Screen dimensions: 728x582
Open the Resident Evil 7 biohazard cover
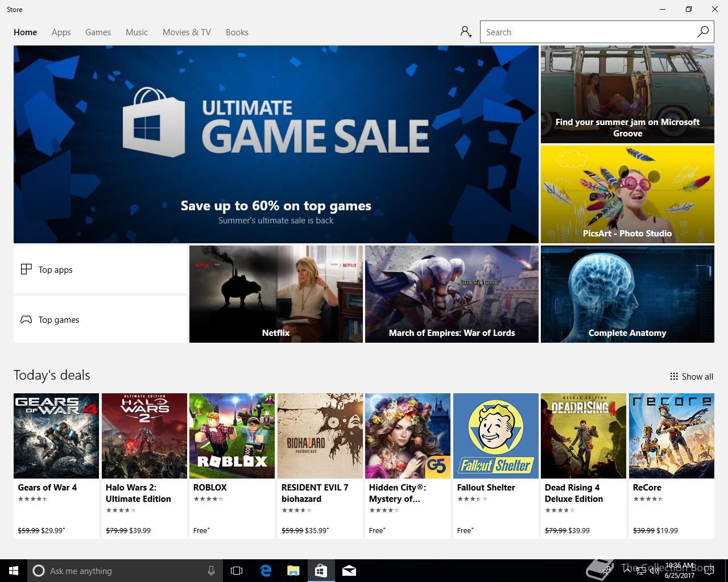320,436
